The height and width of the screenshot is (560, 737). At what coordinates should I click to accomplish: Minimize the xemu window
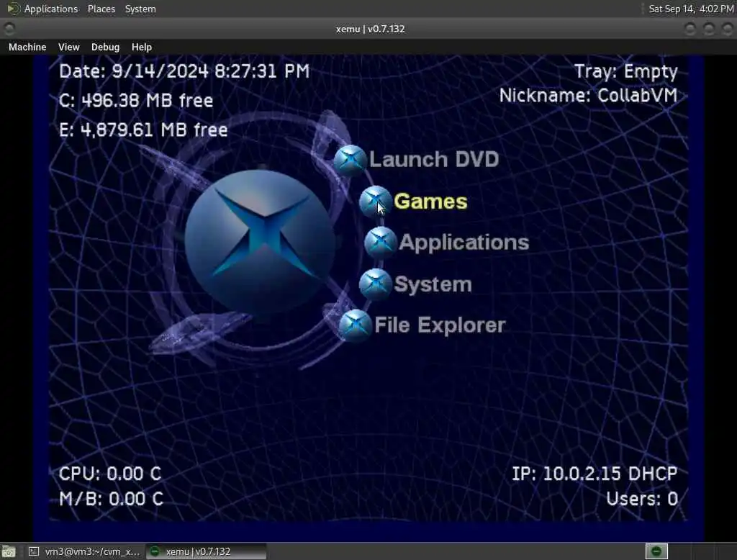(x=690, y=30)
